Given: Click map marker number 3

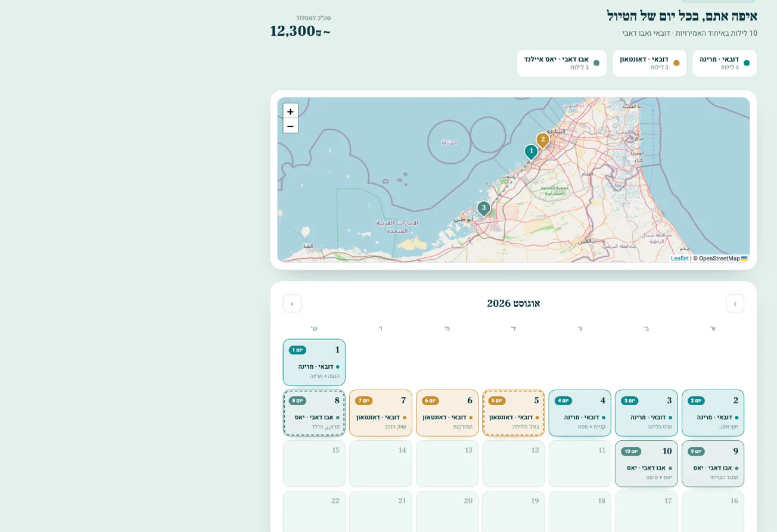Looking at the screenshot, I should point(483,209).
